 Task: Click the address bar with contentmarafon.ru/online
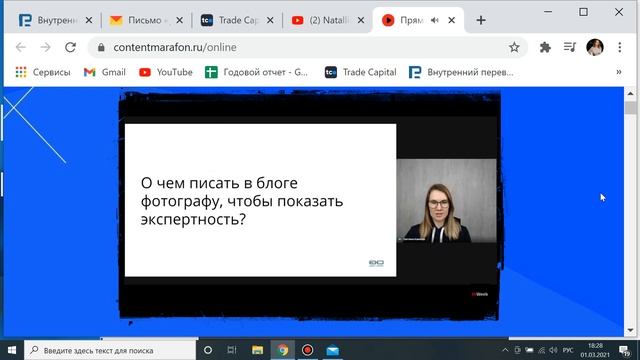point(307,47)
